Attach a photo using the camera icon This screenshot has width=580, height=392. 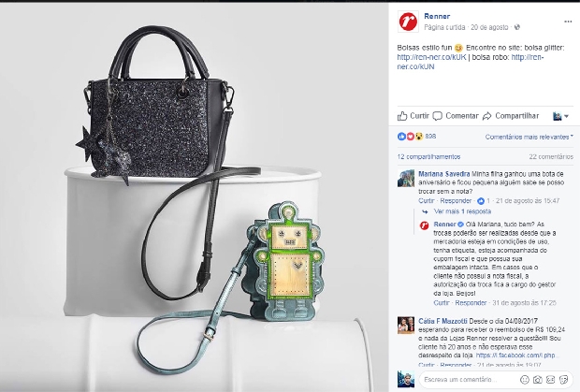538,380
